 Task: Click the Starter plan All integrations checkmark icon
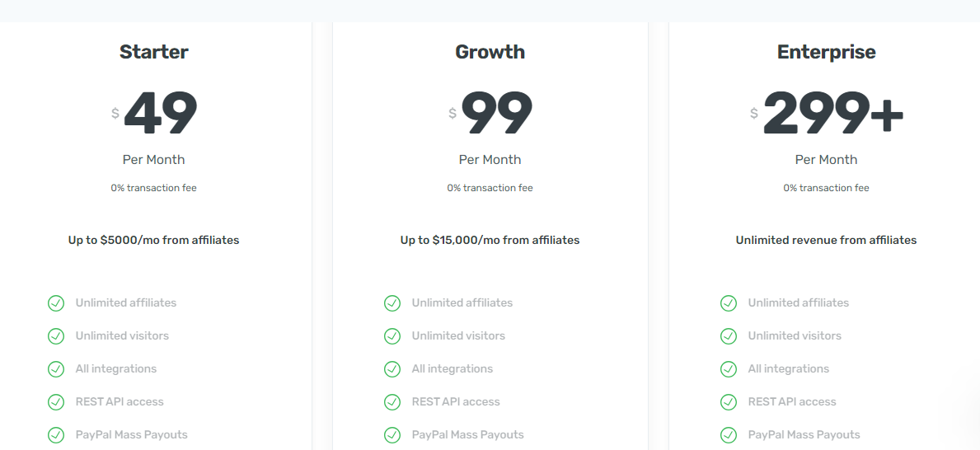(x=56, y=369)
